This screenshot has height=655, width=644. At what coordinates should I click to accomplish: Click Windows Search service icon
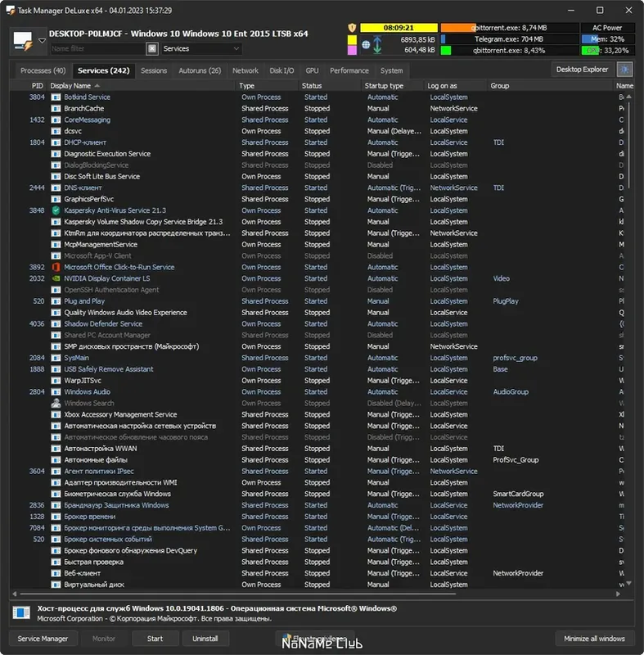56,403
